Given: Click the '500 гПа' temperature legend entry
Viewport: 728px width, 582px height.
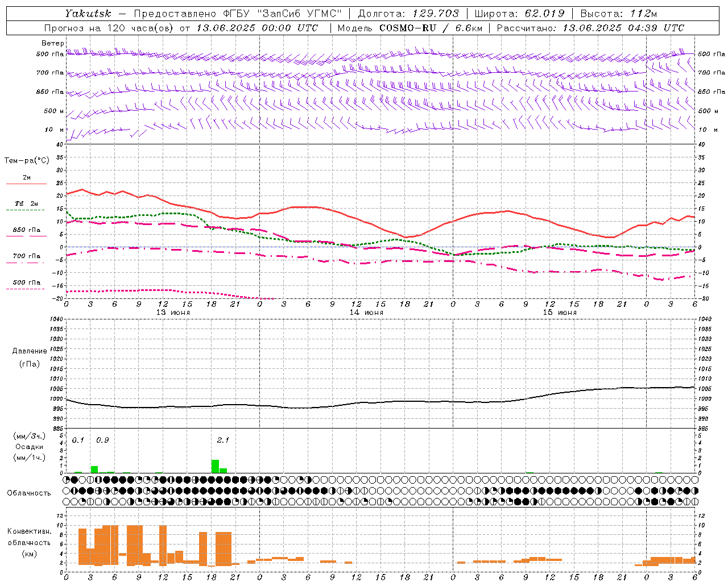Looking at the screenshot, I should (27, 282).
